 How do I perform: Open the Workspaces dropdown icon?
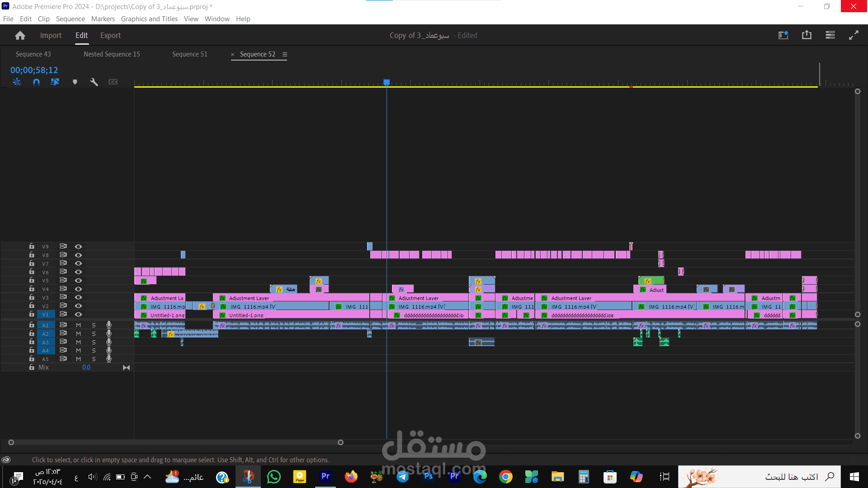point(783,35)
